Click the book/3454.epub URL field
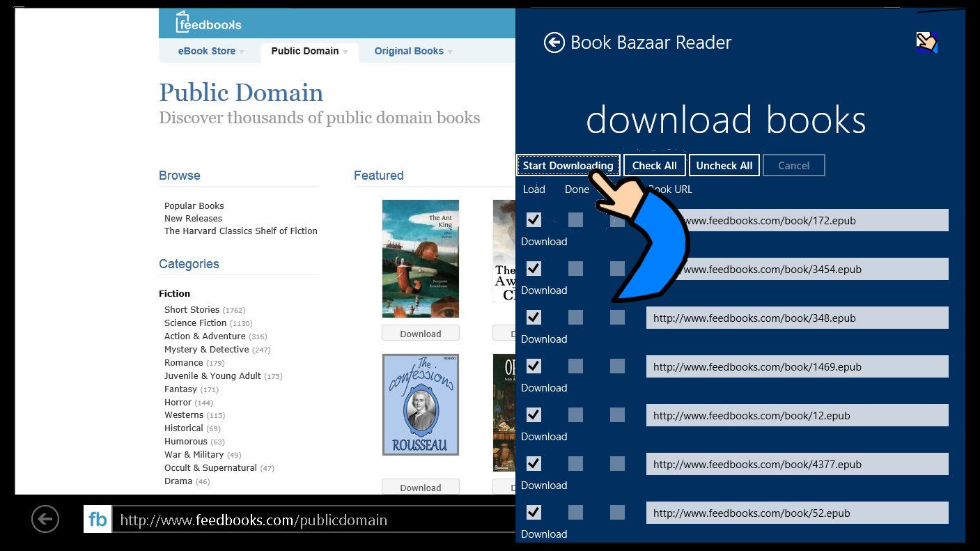The image size is (980, 551). [x=798, y=269]
